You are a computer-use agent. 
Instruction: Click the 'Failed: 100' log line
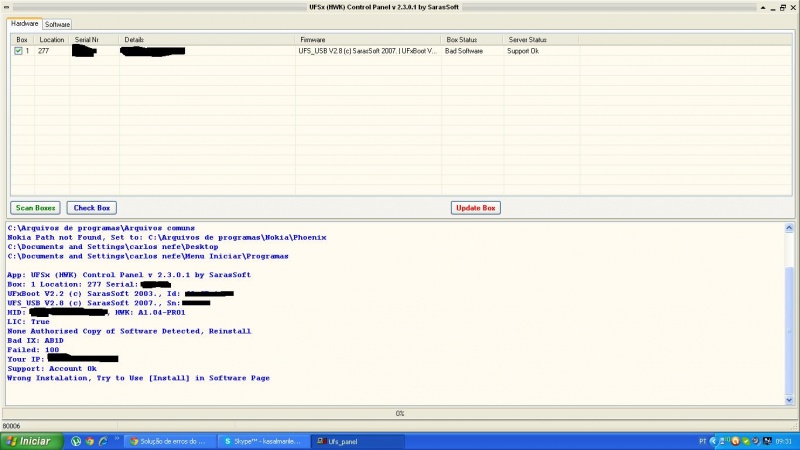[33, 349]
